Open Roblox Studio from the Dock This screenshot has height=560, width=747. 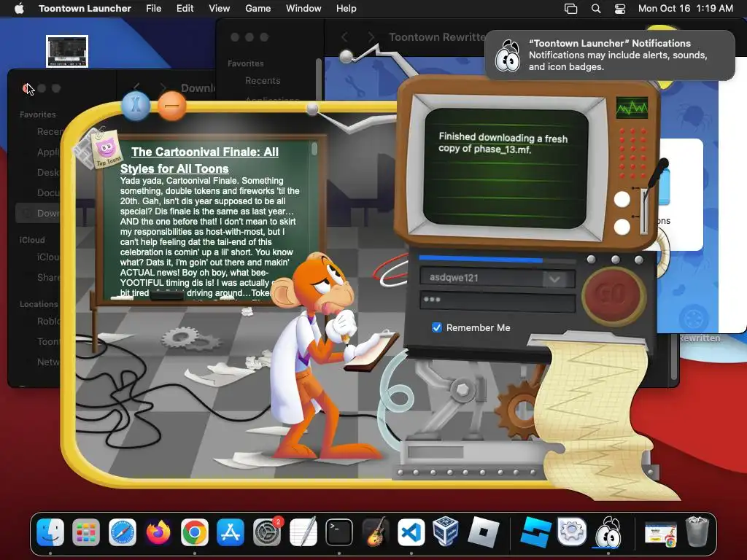[535, 532]
